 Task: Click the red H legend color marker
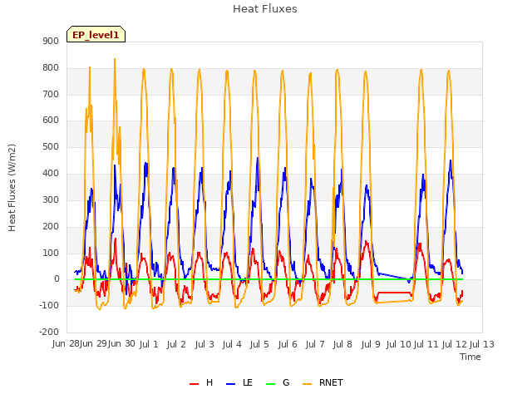pyautogui.click(x=194, y=384)
